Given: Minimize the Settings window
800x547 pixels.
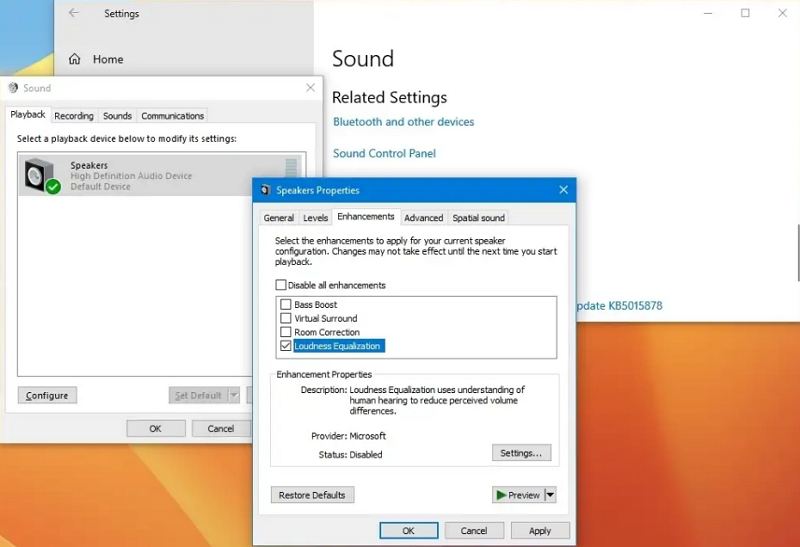Looking at the screenshot, I should point(708,13).
